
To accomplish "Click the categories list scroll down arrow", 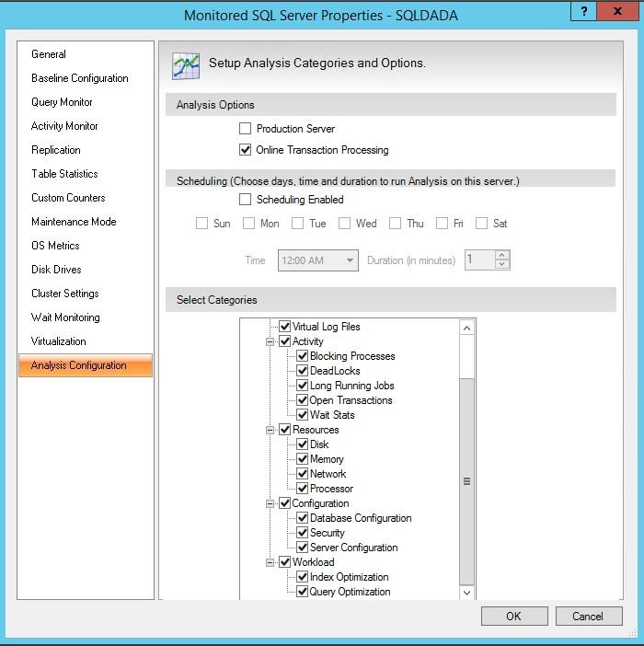I will tap(466, 593).
